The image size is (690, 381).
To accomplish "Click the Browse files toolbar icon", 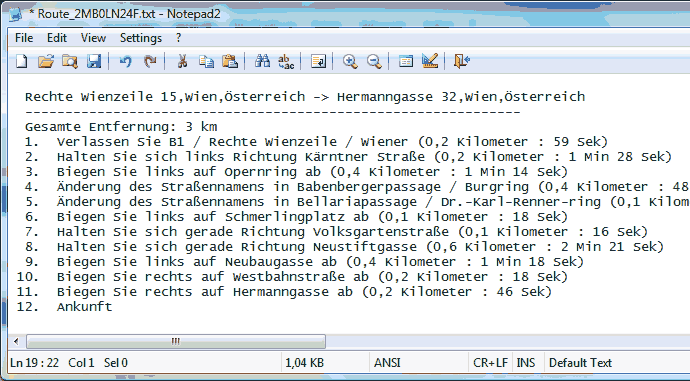I will [x=70, y=61].
